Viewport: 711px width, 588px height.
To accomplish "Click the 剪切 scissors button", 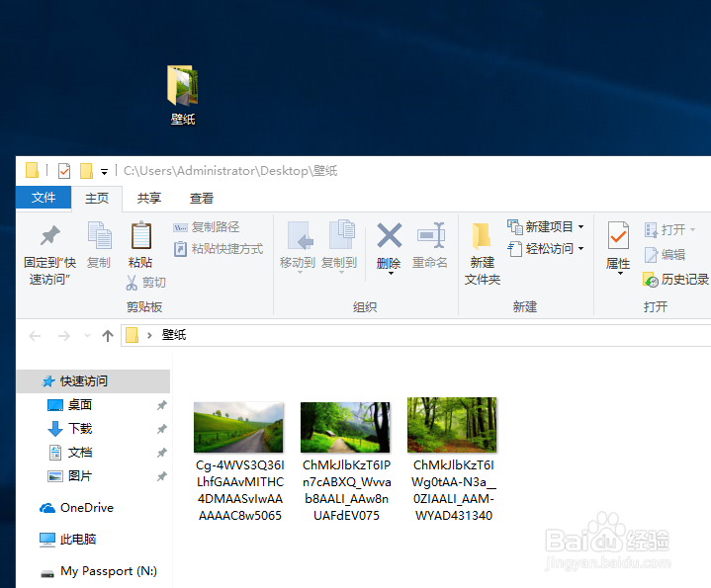I will pyautogui.click(x=146, y=283).
